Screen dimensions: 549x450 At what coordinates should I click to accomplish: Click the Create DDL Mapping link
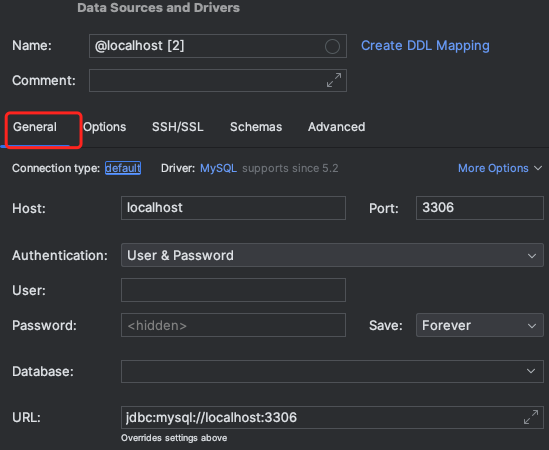[425, 46]
